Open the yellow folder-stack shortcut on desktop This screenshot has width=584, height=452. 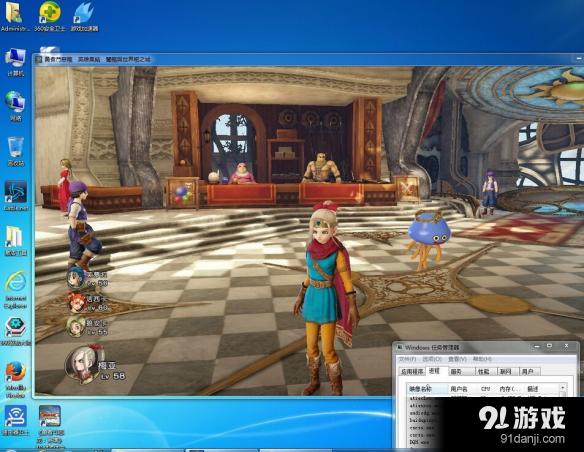click(15, 241)
